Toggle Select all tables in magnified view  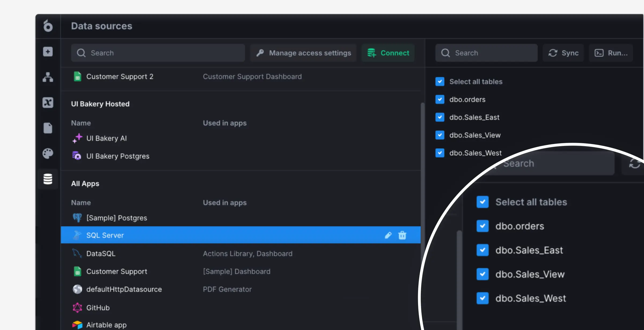pos(482,202)
